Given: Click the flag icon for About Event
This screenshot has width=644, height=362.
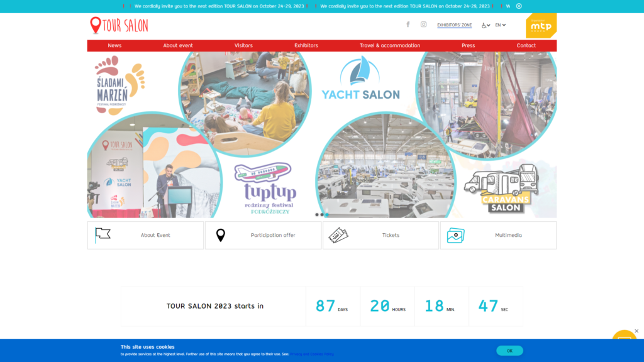Looking at the screenshot, I should (x=103, y=235).
